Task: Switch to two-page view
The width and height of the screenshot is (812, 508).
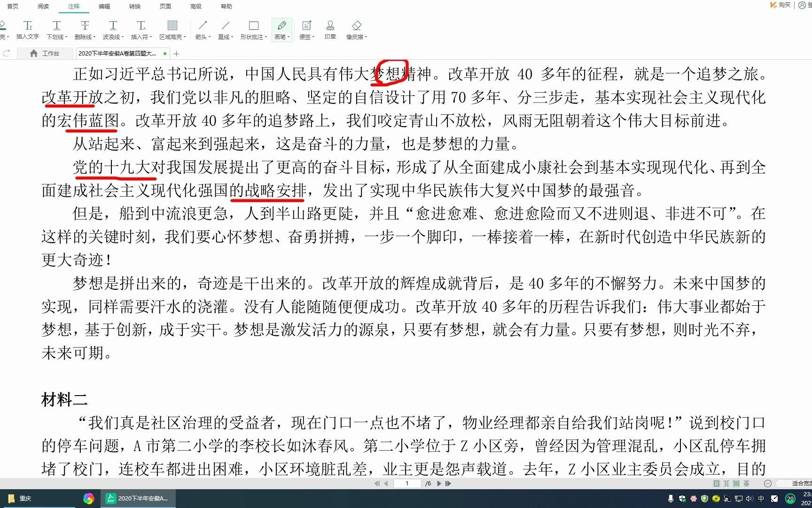Action: [726, 484]
